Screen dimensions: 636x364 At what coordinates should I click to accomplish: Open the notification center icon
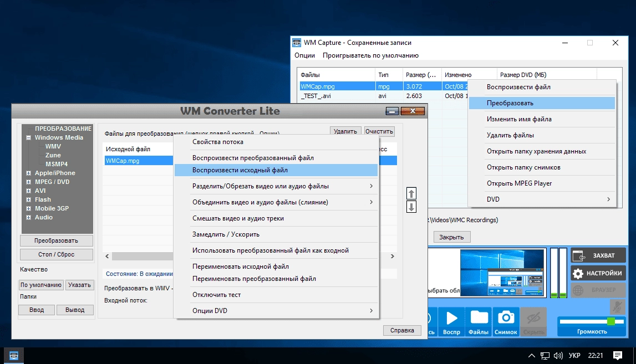click(618, 356)
